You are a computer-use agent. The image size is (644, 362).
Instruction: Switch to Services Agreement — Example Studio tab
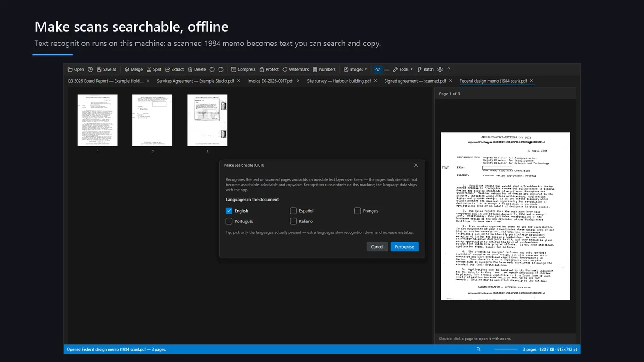pyautogui.click(x=195, y=81)
